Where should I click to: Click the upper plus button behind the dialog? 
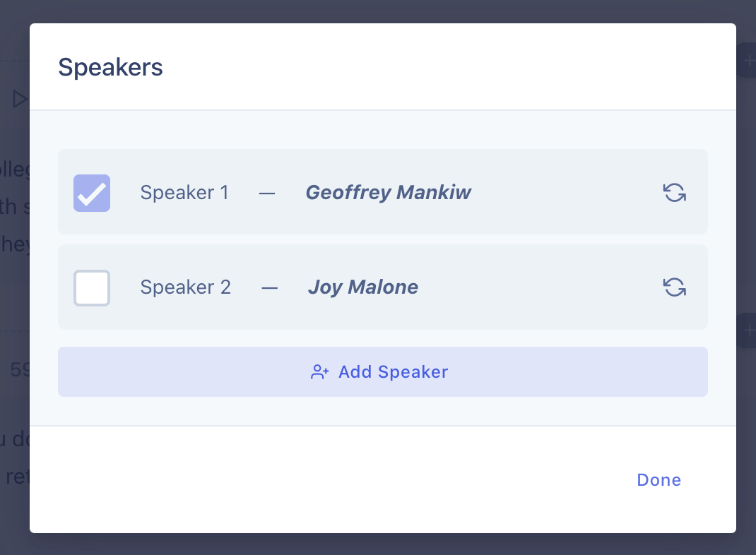747,60
